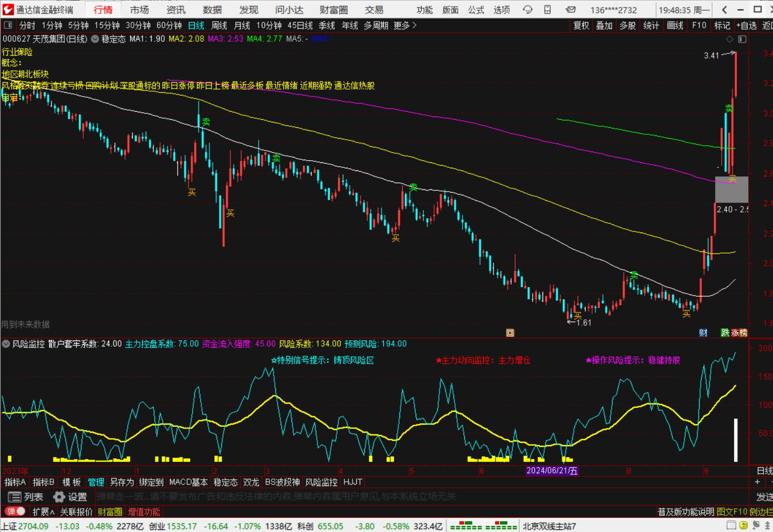Click the green 跌 icon under the chart

725,333
